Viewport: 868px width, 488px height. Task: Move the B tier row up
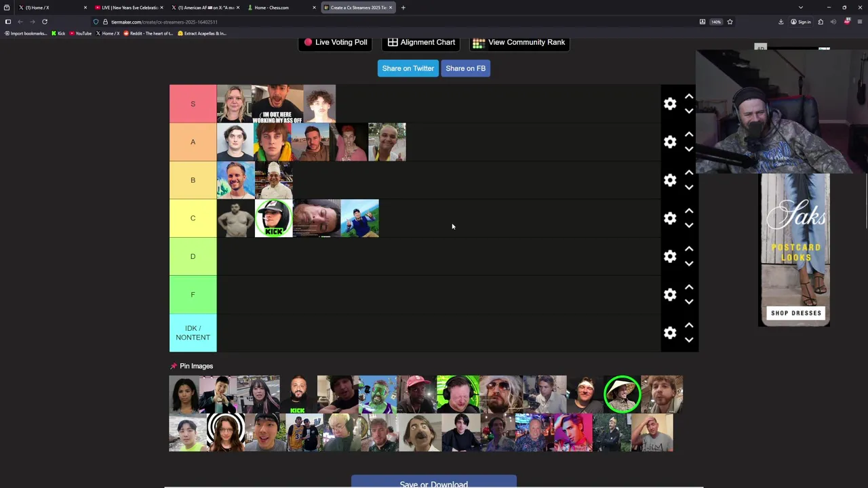tap(689, 172)
